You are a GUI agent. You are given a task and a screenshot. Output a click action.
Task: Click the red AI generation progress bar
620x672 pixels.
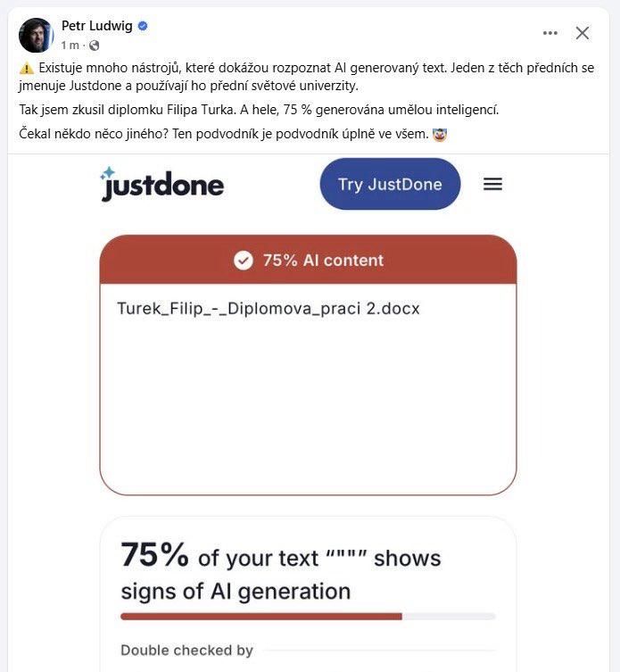click(261, 617)
